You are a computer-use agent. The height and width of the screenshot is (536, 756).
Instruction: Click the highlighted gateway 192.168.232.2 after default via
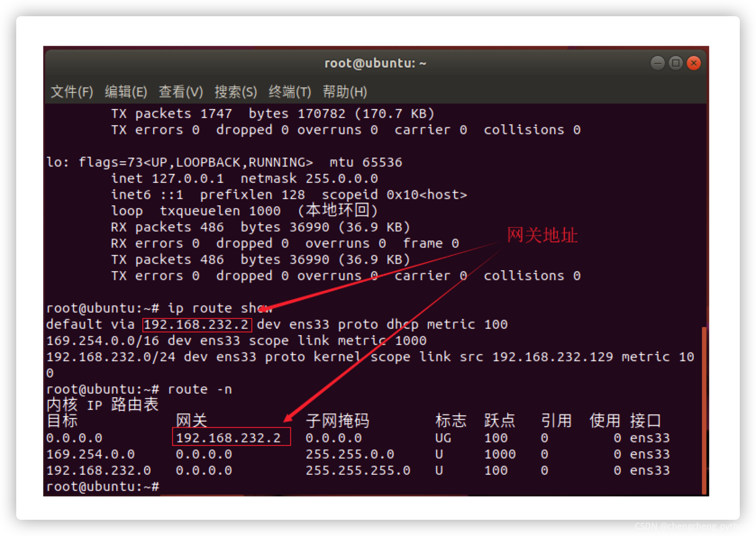[x=196, y=324]
